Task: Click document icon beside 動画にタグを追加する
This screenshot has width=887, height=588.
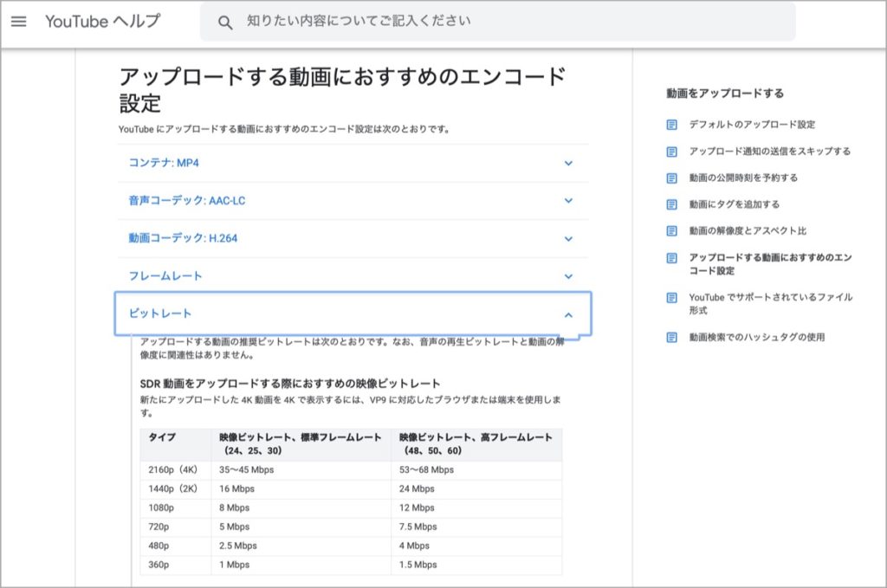Action: click(671, 204)
